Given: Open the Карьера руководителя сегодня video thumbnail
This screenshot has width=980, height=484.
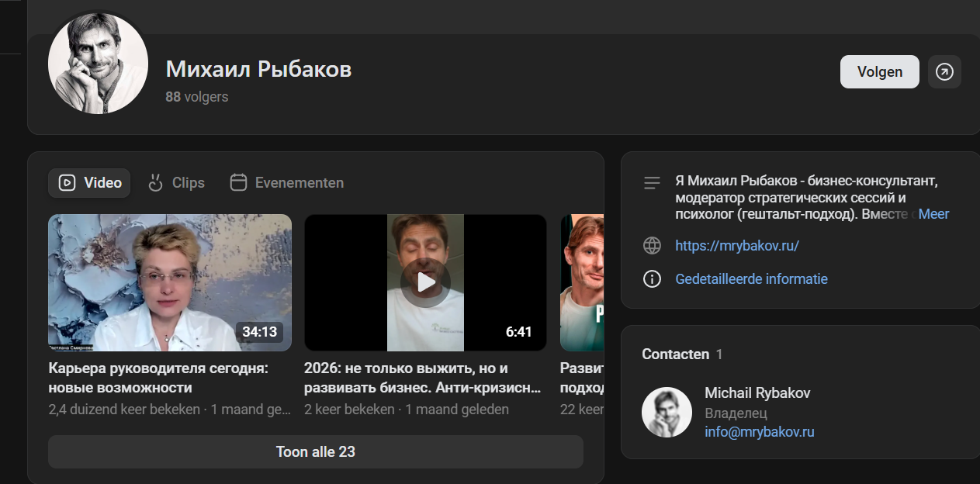Looking at the screenshot, I should coord(170,282).
